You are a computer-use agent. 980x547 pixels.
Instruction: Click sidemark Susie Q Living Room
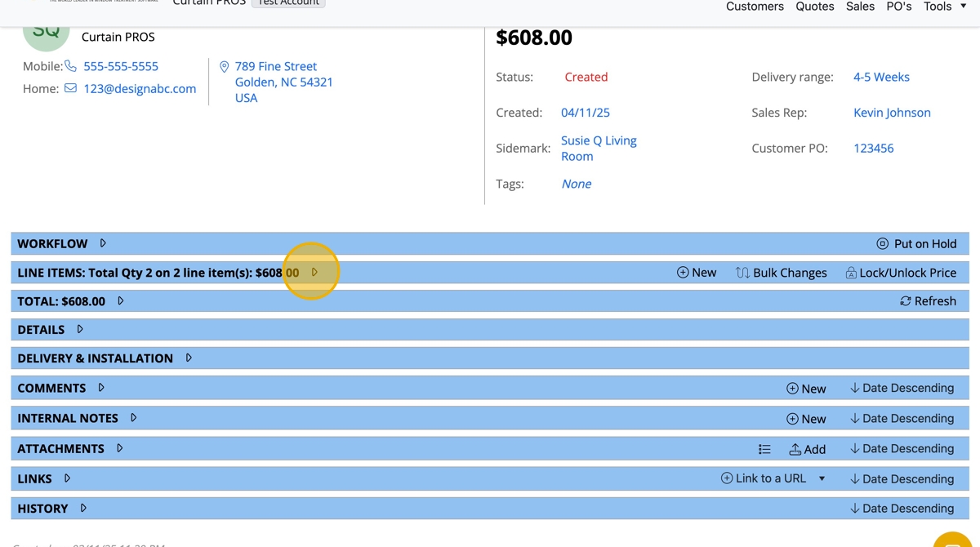tap(599, 149)
